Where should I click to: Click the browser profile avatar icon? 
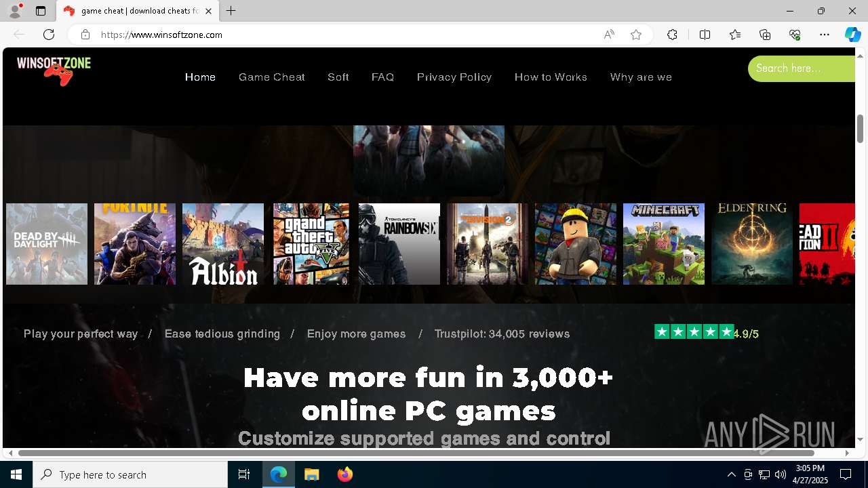pyautogui.click(x=14, y=11)
